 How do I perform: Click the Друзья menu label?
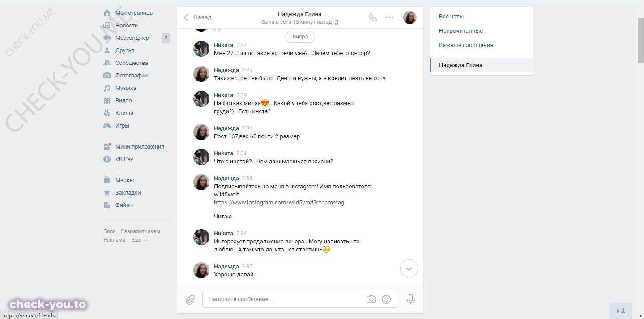click(x=125, y=51)
